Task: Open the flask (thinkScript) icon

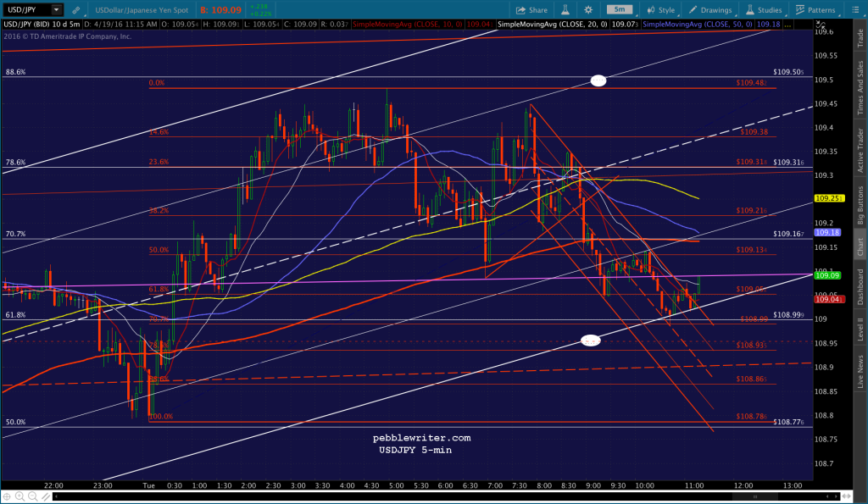Action: tap(565, 10)
